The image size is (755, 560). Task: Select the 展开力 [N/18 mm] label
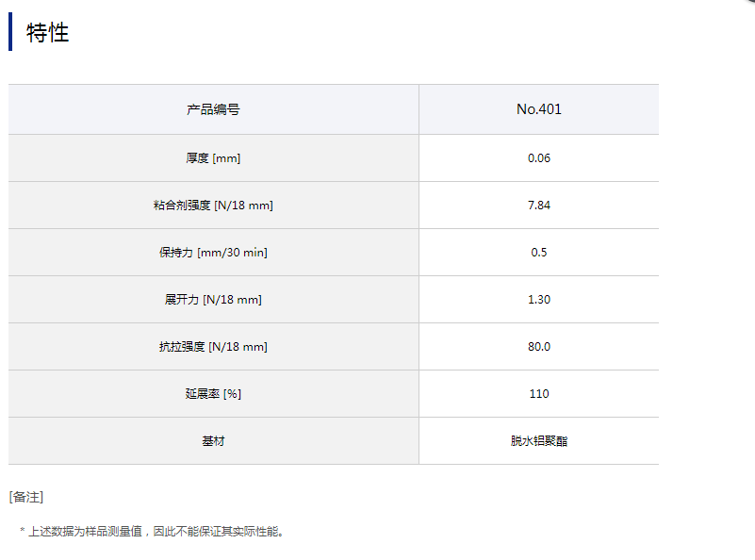(x=213, y=300)
